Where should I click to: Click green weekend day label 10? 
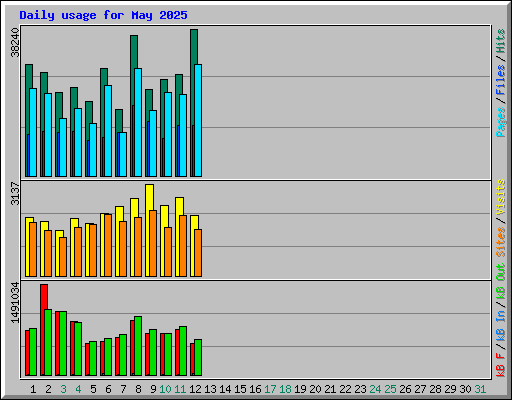(165, 389)
